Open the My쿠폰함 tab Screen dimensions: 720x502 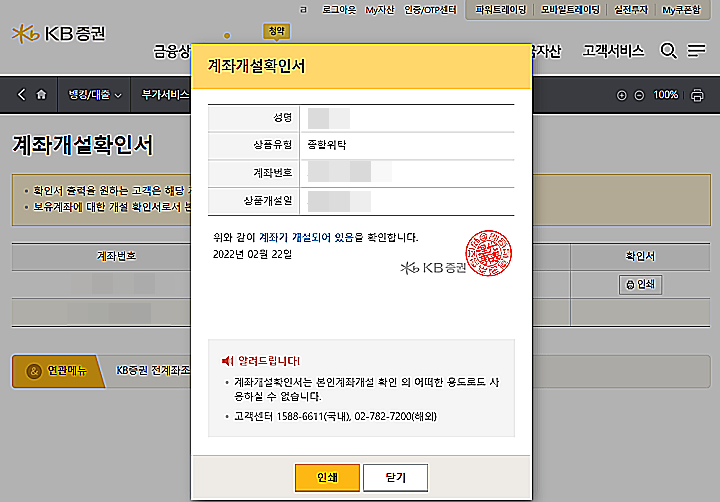click(681, 10)
